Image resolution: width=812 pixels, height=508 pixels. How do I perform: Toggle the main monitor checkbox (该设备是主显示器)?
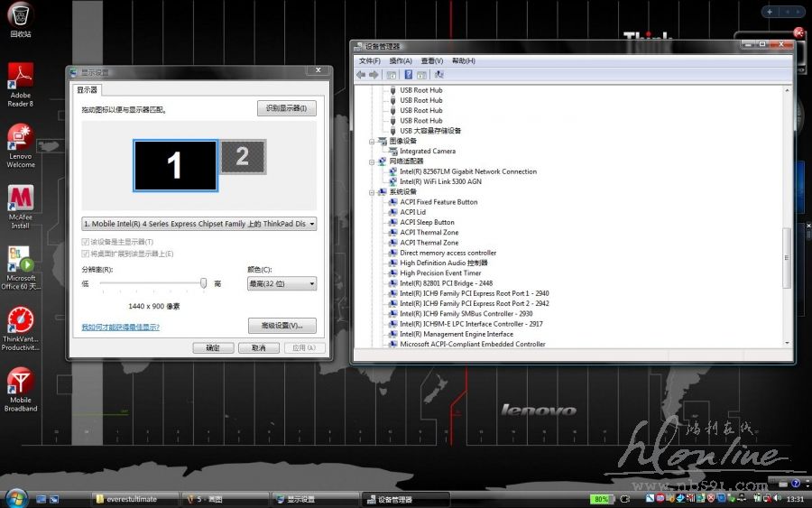tap(86, 242)
